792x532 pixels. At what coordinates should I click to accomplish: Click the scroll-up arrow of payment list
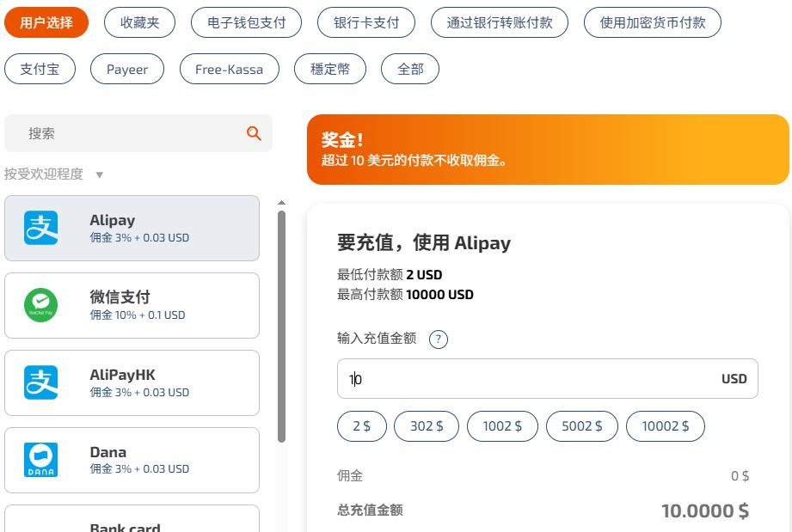click(281, 203)
